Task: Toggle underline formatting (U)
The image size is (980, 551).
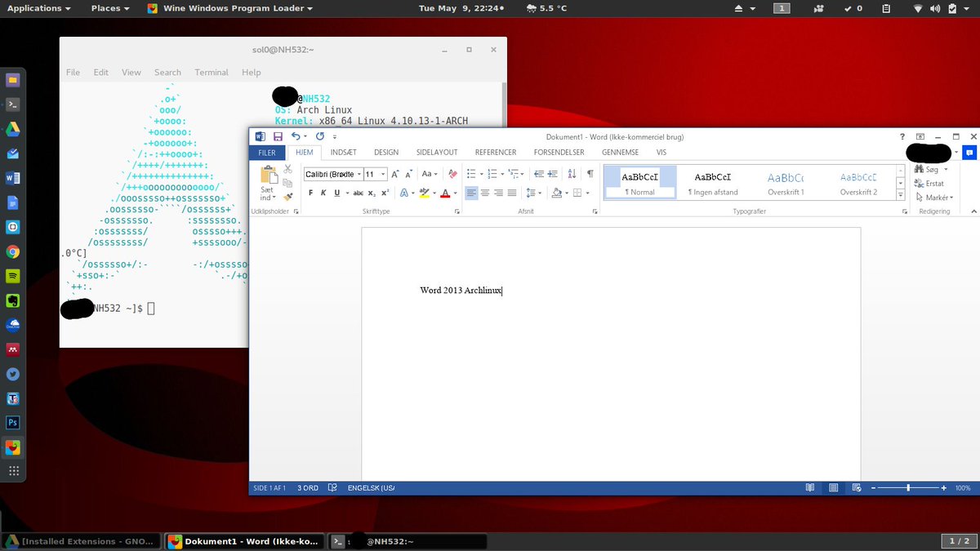Action: pos(336,193)
